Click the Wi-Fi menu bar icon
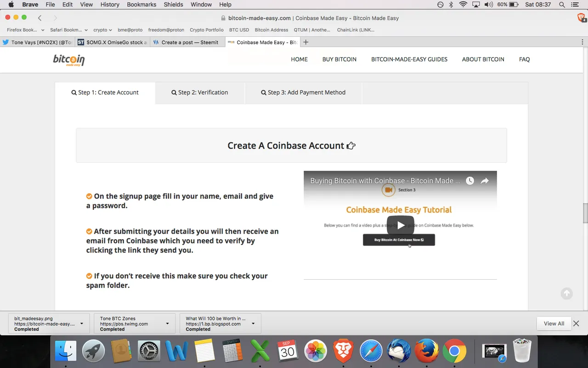The height and width of the screenshot is (368, 588). pos(463,5)
